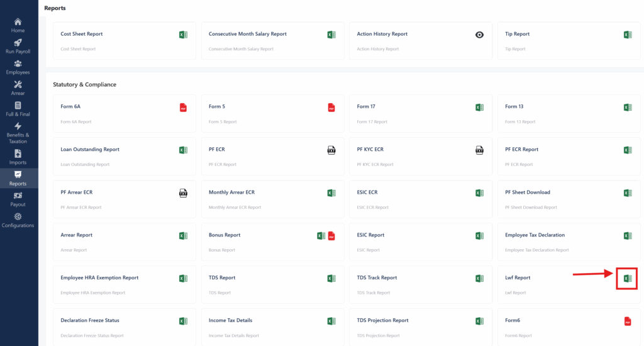Download Lwf Report Excel file
644x346 pixels.
click(627, 278)
